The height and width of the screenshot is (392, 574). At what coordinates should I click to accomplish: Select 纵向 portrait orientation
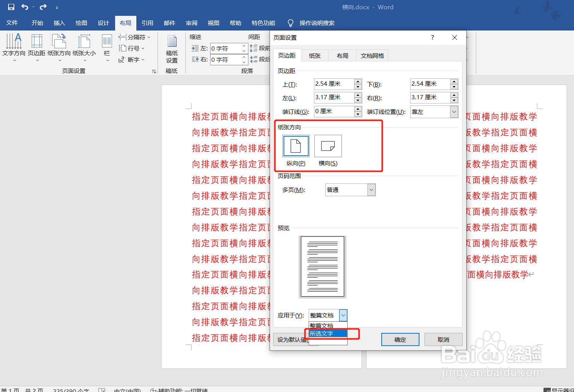(x=295, y=146)
